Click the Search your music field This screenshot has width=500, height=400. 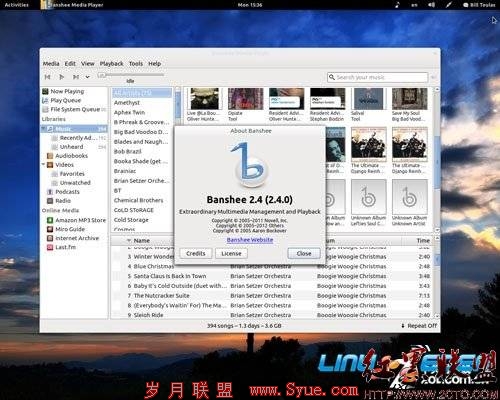click(377, 77)
